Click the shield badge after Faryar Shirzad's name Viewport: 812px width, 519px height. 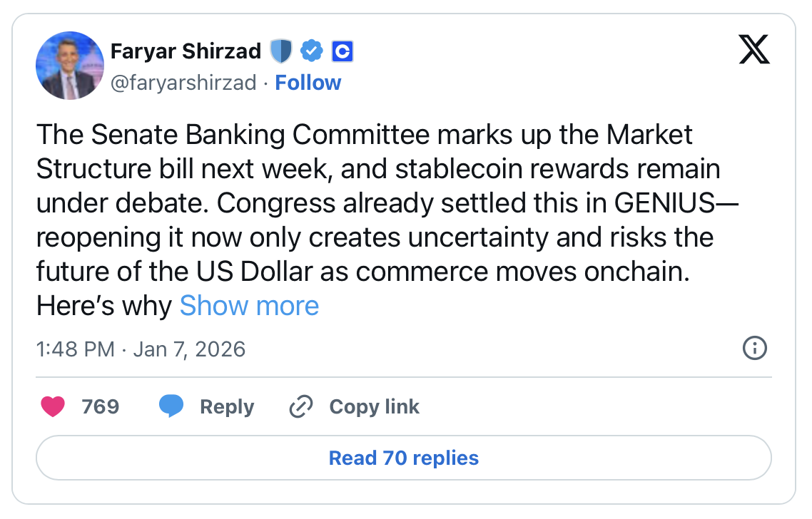point(283,51)
